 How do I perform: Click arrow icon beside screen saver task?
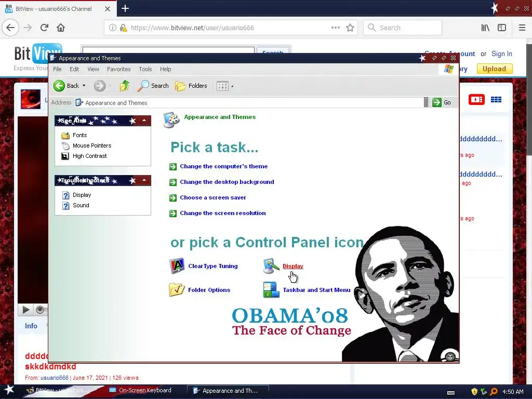[x=173, y=198]
